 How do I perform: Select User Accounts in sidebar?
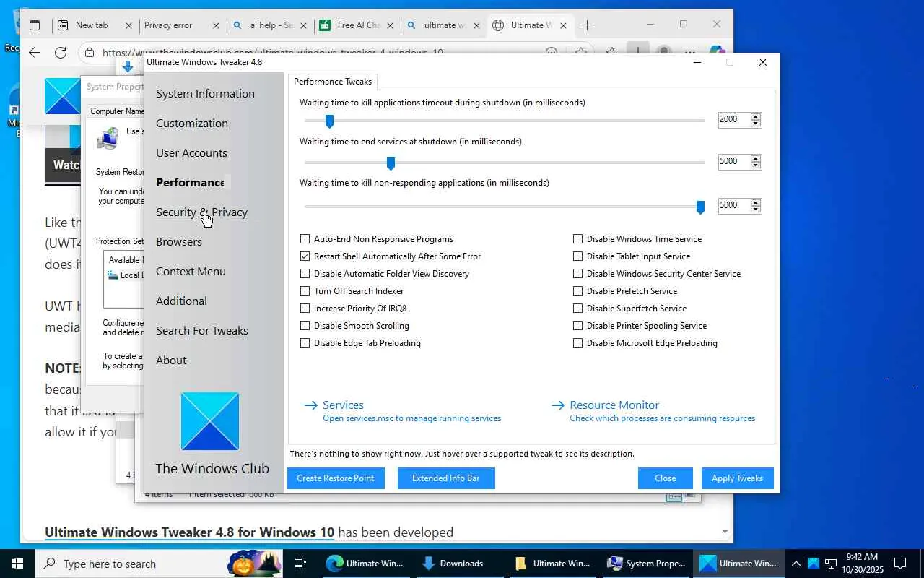tap(191, 153)
